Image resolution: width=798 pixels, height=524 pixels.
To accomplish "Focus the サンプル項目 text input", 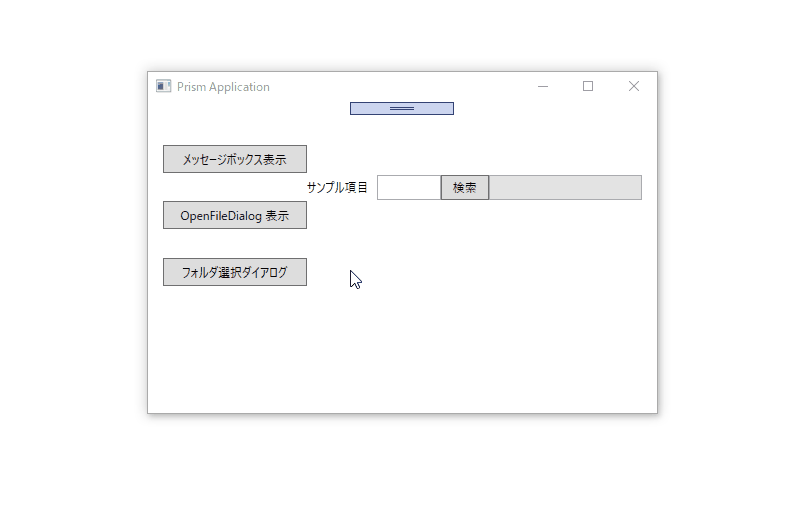I will tap(409, 188).
